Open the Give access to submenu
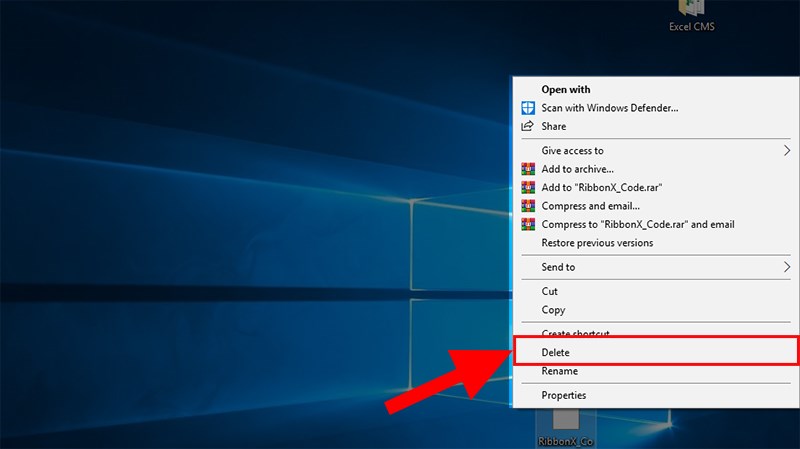The image size is (800, 449). click(x=656, y=151)
